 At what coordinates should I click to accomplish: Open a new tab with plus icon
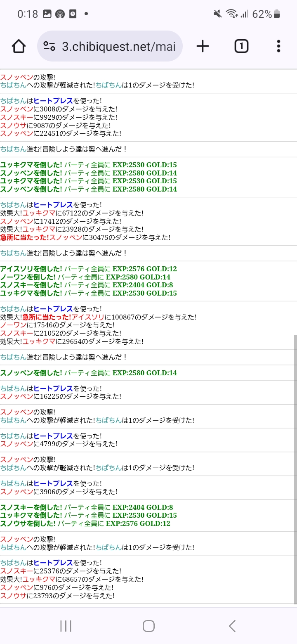pos(203,46)
